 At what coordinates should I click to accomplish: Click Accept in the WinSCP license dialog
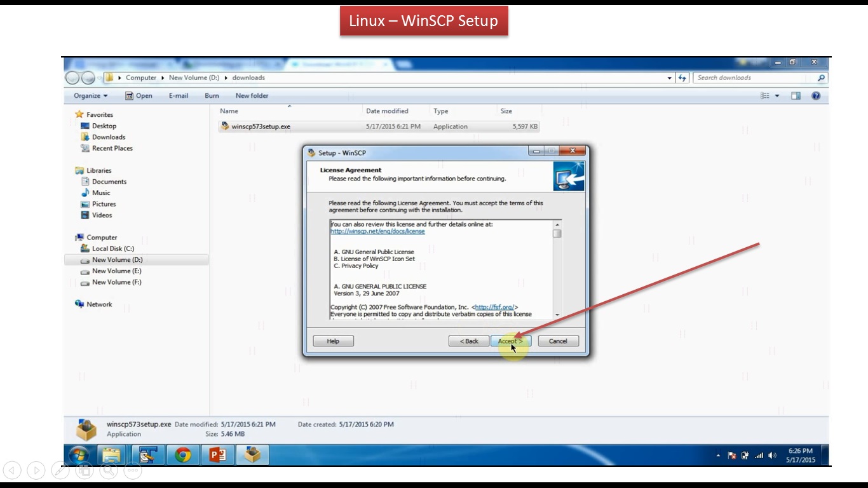[510, 341]
